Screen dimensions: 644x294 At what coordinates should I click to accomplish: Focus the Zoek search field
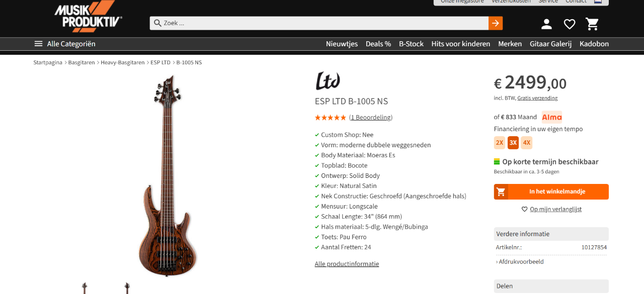point(319,23)
